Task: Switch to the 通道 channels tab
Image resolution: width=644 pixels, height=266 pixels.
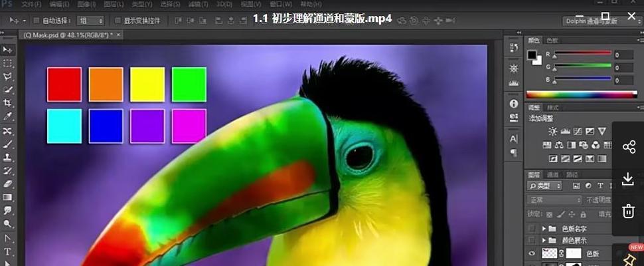Action: point(553,174)
